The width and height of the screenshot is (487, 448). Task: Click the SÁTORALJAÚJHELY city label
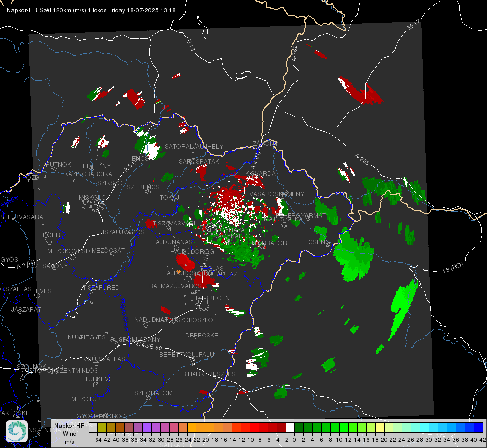tap(194, 146)
